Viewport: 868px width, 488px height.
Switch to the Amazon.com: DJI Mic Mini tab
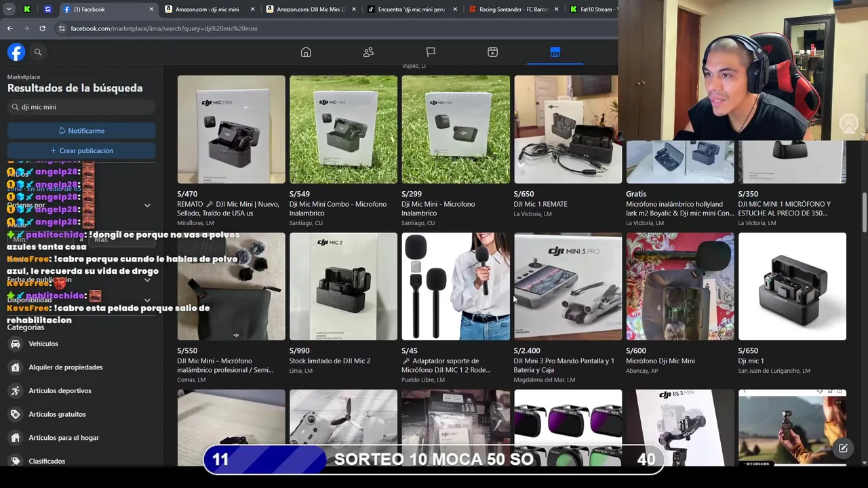click(x=311, y=9)
